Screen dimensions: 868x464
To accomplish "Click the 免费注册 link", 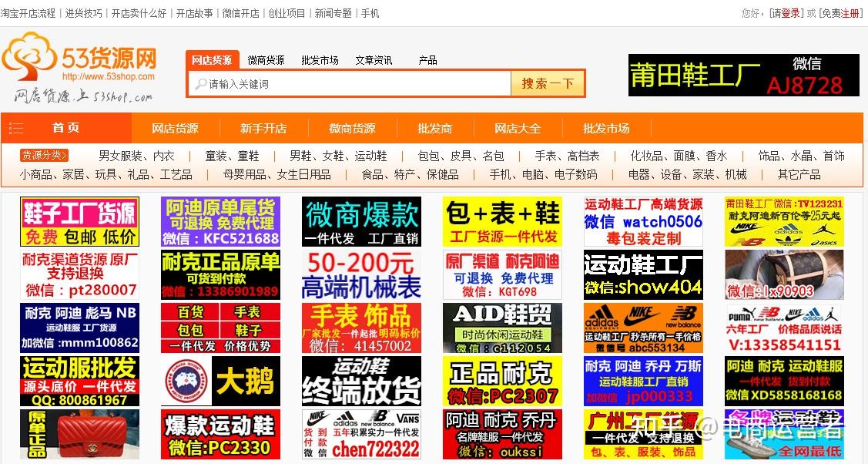I will [841, 13].
